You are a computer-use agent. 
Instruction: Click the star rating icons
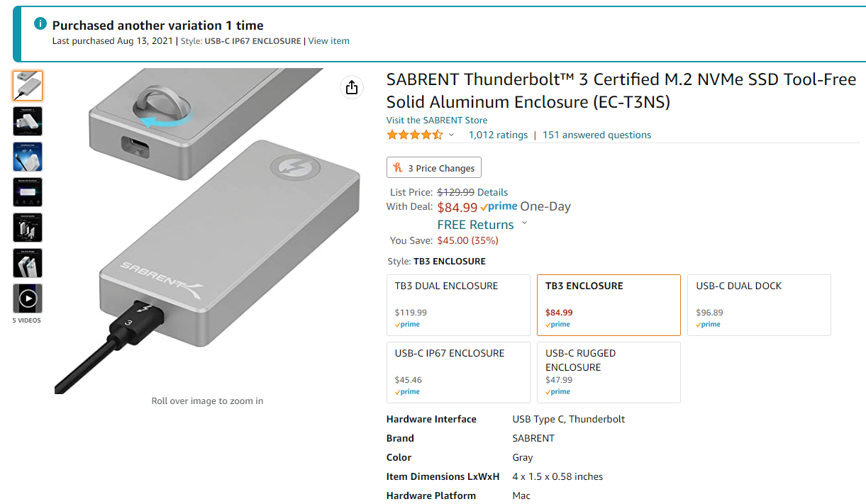tap(415, 135)
